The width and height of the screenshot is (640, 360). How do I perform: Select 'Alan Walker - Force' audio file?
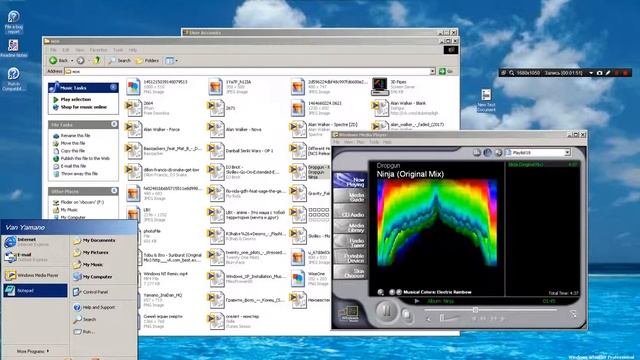coord(152,129)
